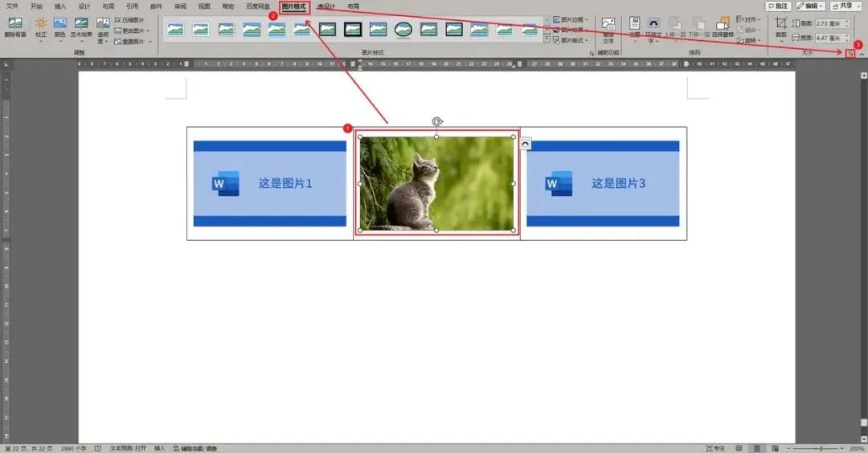Expand the picture styles gallery more arrow
868x453 pixels.
point(547,39)
